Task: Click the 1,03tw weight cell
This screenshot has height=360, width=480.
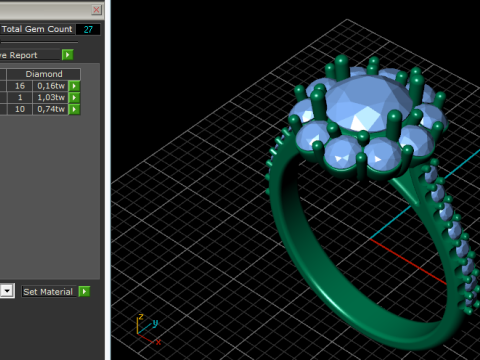Action: 51,97
